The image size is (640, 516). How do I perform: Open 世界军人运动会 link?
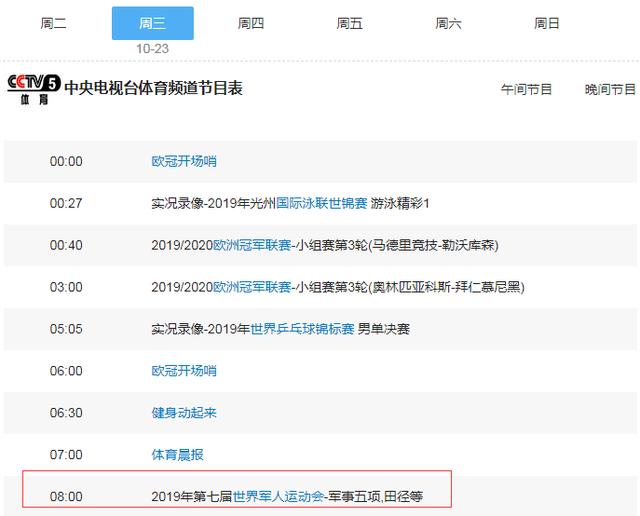pos(278,497)
